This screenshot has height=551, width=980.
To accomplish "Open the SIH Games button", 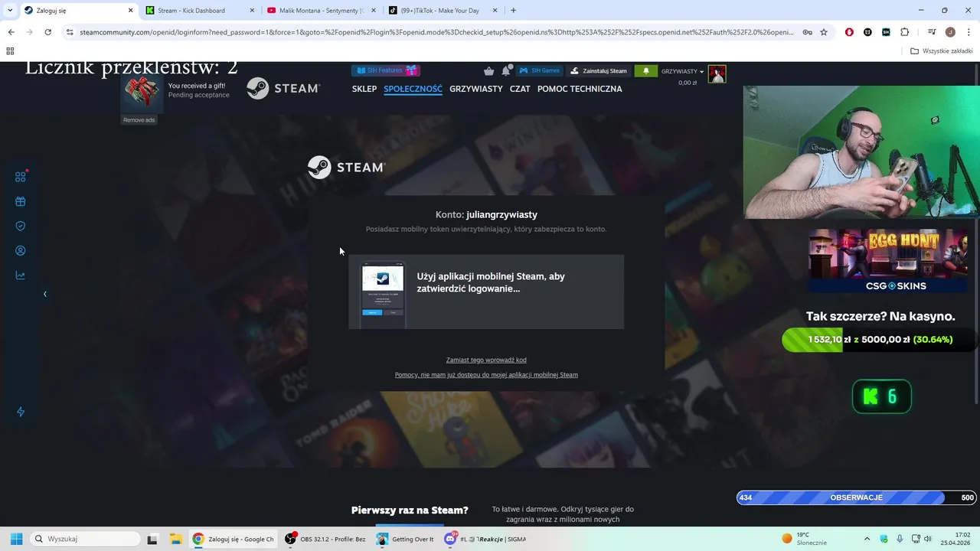I will coord(540,70).
